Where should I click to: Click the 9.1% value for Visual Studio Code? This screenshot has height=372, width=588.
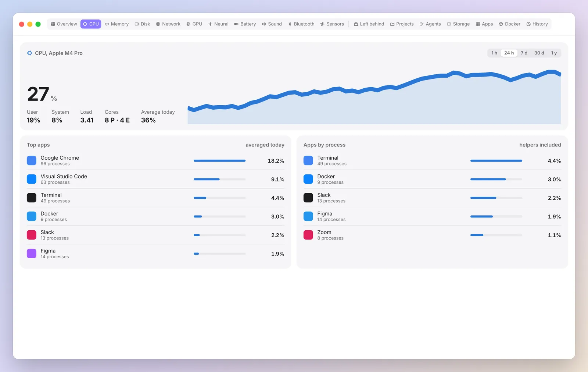[278, 180]
